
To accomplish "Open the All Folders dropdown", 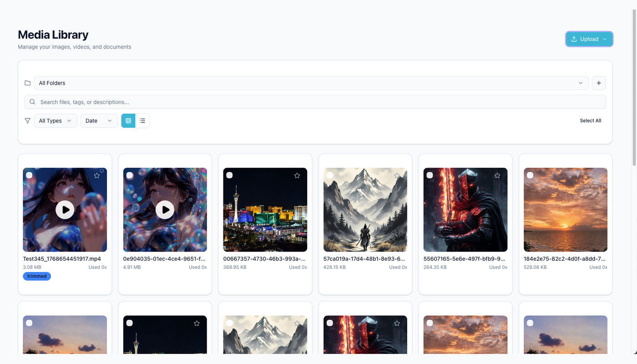I will 311,83.
